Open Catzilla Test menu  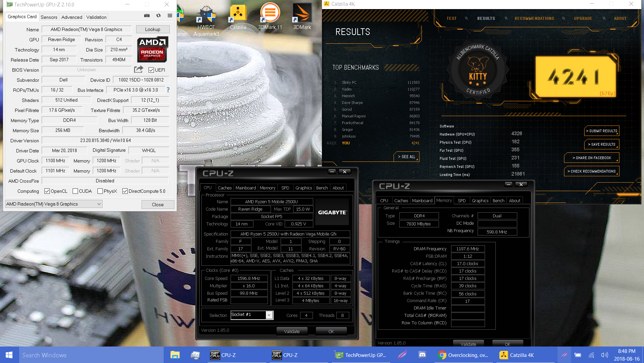(451, 19)
